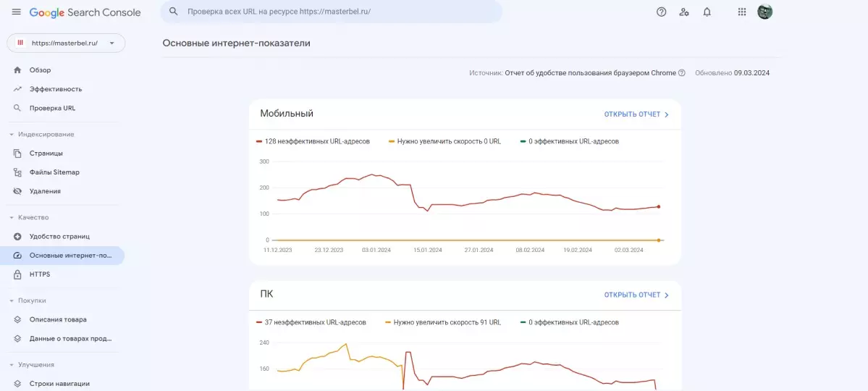Click the info icon beside Chrome report source
868x391 pixels.
(681, 73)
